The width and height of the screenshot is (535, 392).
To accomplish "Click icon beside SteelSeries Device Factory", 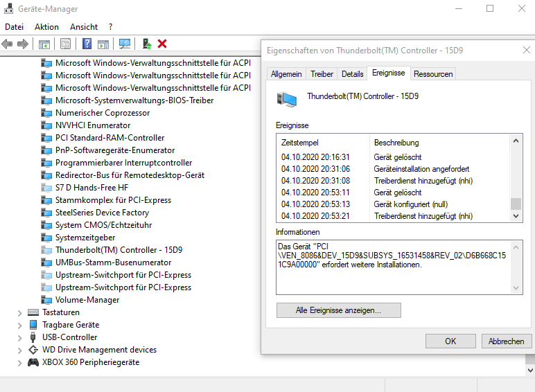I will tap(46, 213).
